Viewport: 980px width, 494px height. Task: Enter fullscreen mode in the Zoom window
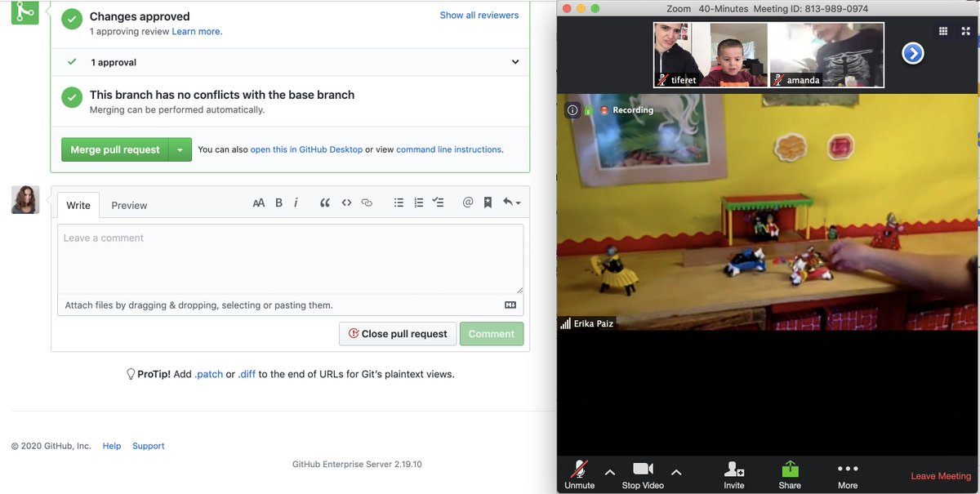pos(966,30)
